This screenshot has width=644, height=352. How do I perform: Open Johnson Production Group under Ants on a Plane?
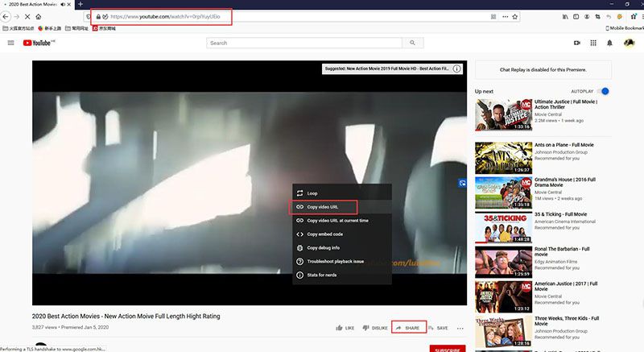[561, 152]
